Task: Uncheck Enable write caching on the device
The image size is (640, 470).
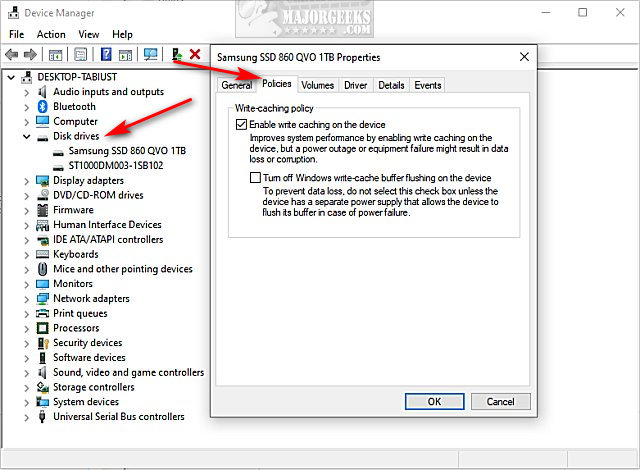Action: pyautogui.click(x=241, y=124)
